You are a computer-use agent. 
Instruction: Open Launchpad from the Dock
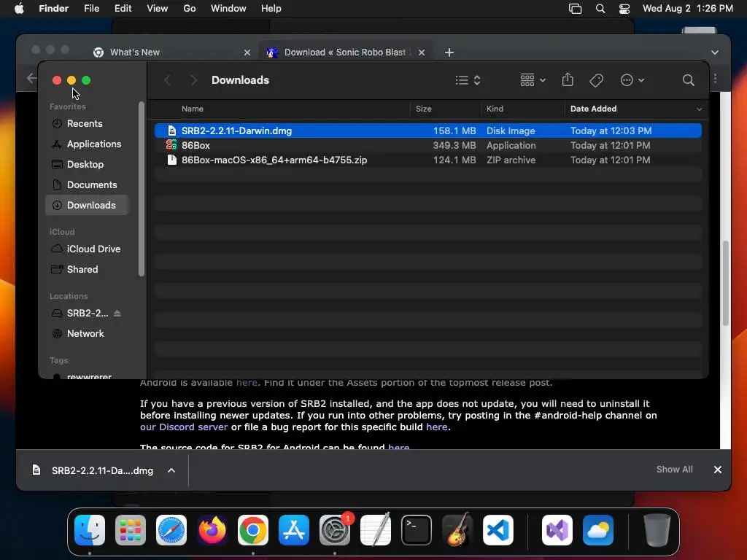pos(131,530)
